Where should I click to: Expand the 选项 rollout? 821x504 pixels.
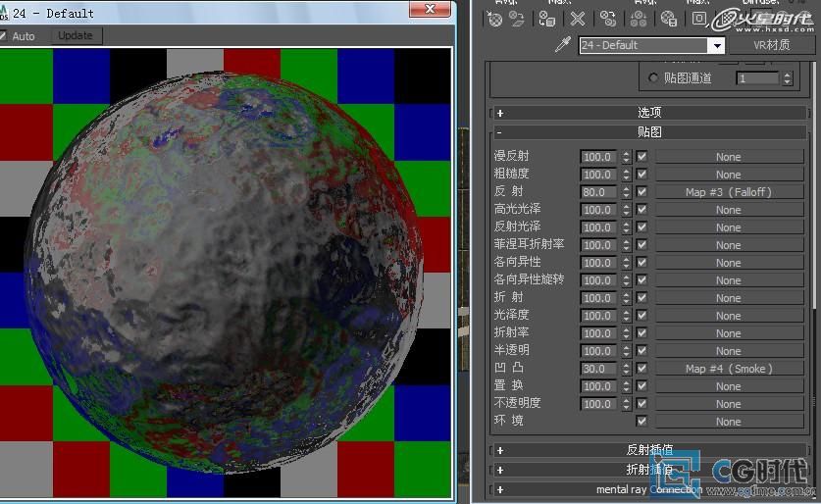[x=649, y=113]
